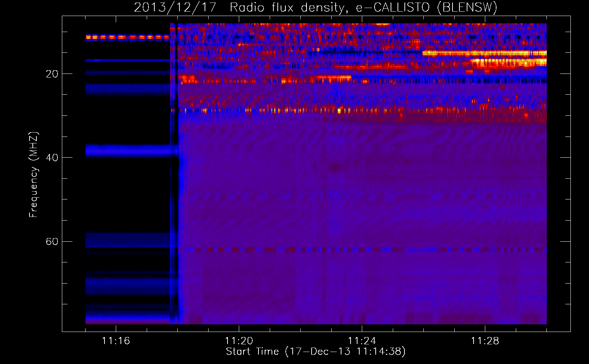The height and width of the screenshot is (364, 589).
Task: Click the 11:28 time tick label
Action: point(485,341)
